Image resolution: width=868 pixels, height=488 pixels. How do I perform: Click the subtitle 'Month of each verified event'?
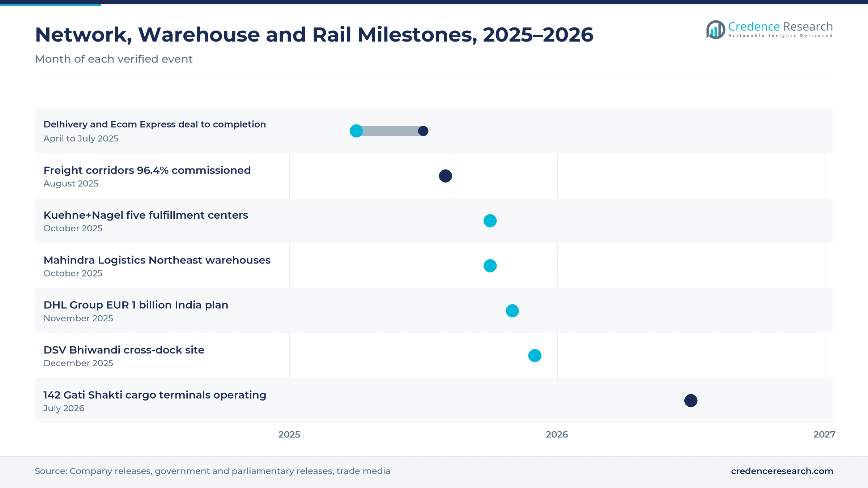pyautogui.click(x=114, y=59)
